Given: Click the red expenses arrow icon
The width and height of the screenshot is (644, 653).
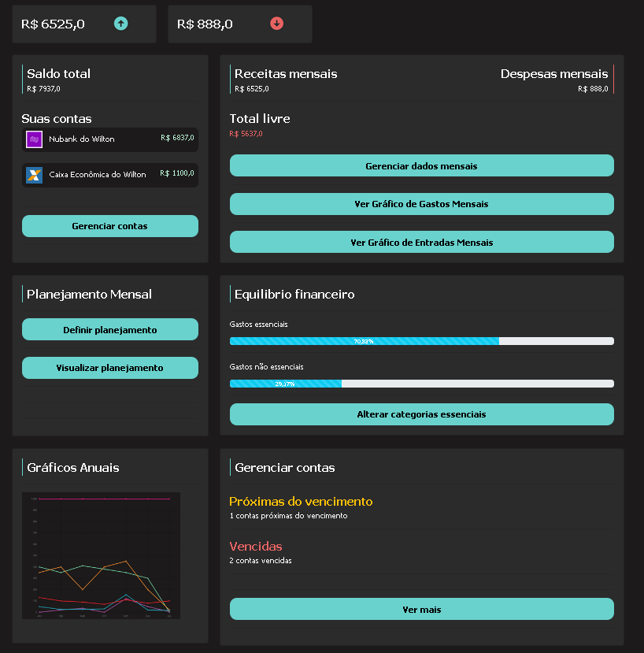Looking at the screenshot, I should coord(276,24).
